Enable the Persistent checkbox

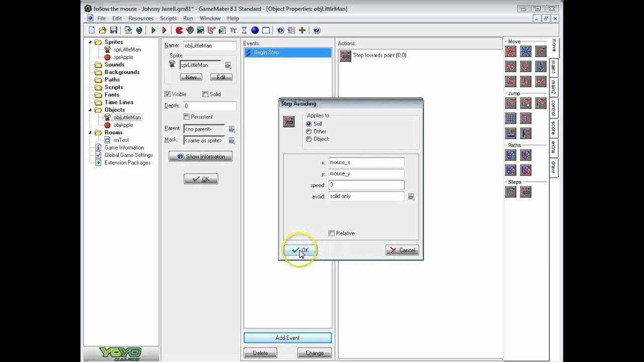[x=187, y=117]
